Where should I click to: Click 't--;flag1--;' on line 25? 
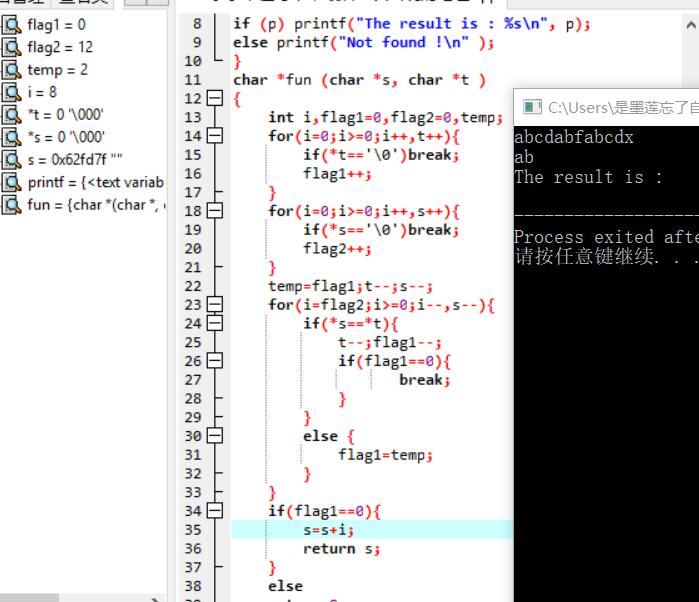(390, 342)
